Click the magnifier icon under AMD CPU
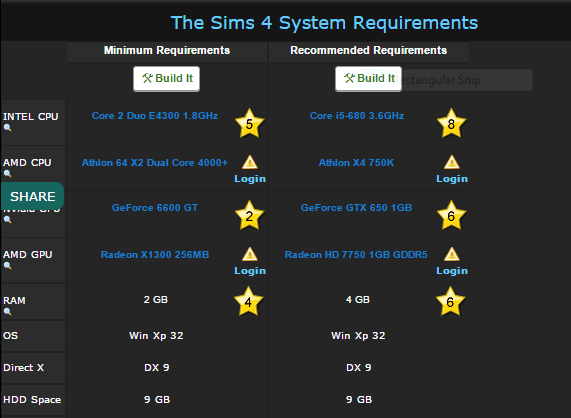This screenshot has height=418, width=571. click(x=7, y=174)
